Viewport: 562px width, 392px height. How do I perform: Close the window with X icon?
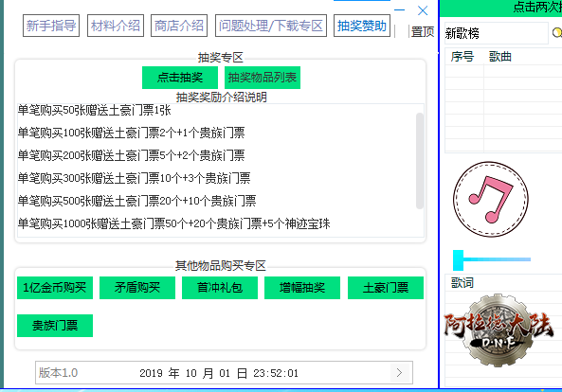tap(423, 10)
